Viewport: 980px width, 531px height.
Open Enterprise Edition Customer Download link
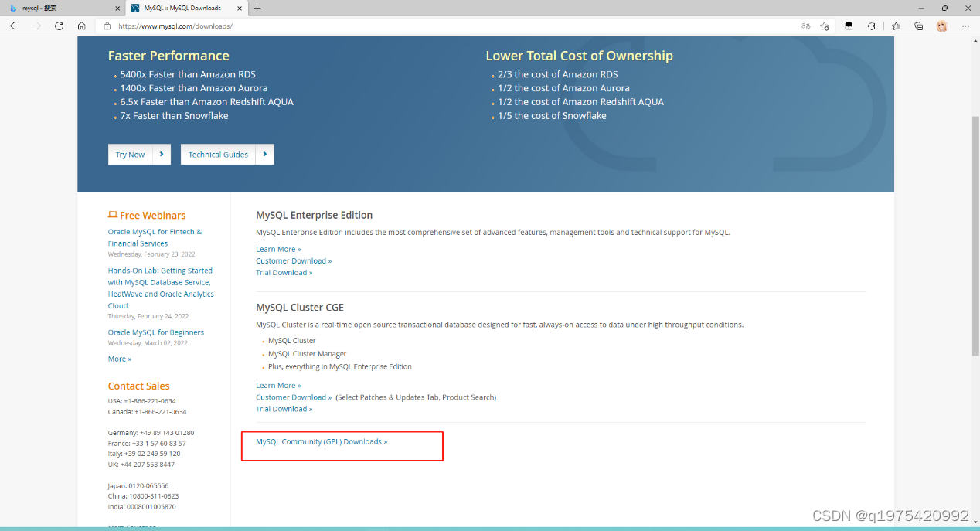(294, 260)
